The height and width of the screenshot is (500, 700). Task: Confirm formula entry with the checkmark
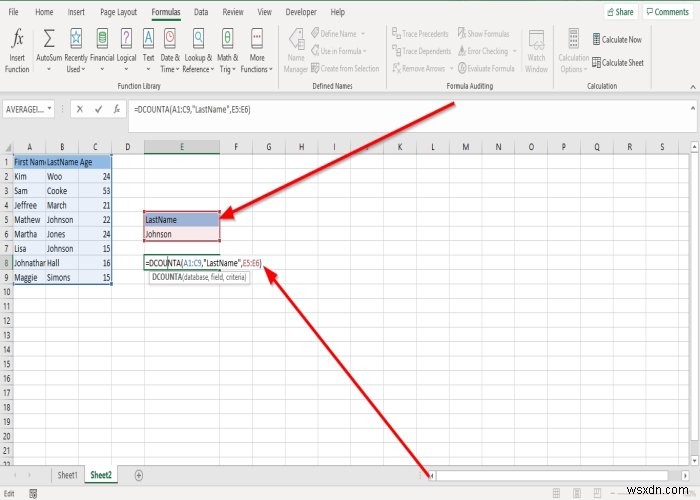(98, 109)
